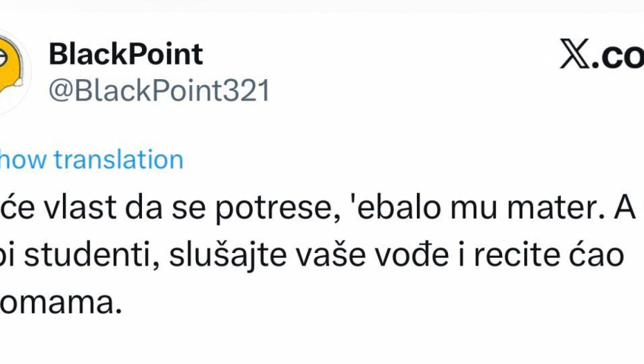Open the @BlackPoint321 handle link
This screenshot has height=364, width=644.
tap(159, 91)
